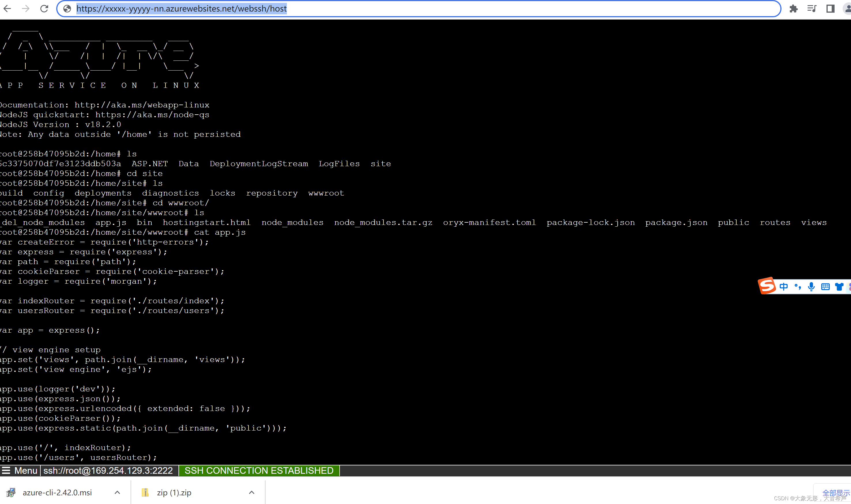Open Sogou soft keyboard icon
The height and width of the screenshot is (504, 851).
coord(825,287)
